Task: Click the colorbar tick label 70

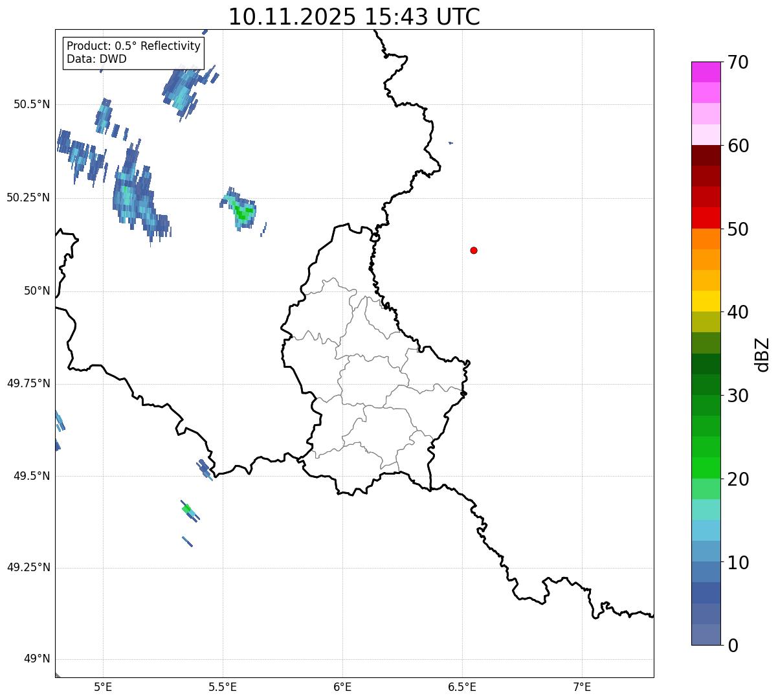Action: click(x=738, y=62)
